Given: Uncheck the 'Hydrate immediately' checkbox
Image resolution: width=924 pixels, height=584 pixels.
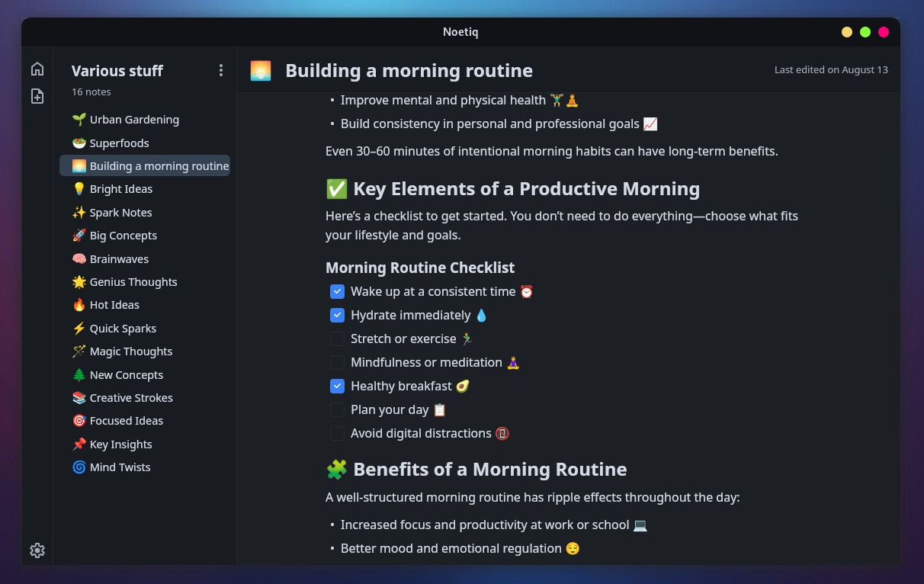Looking at the screenshot, I should (337, 315).
